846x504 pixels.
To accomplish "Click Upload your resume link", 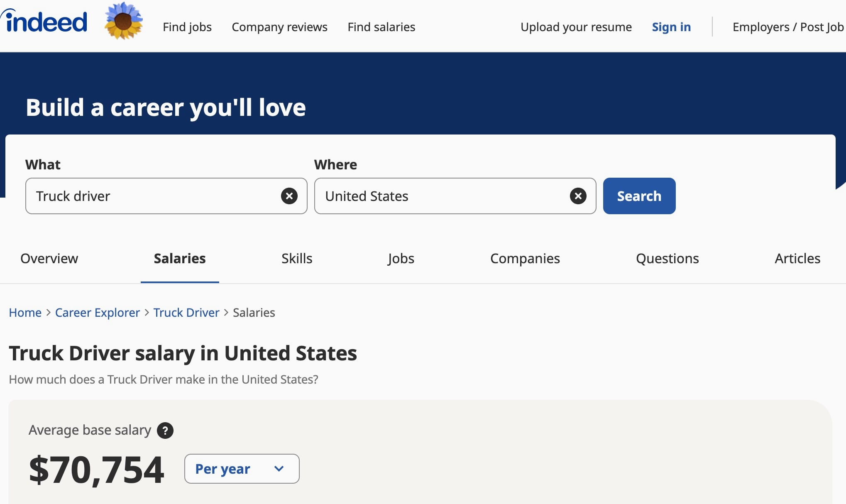I will pyautogui.click(x=576, y=27).
